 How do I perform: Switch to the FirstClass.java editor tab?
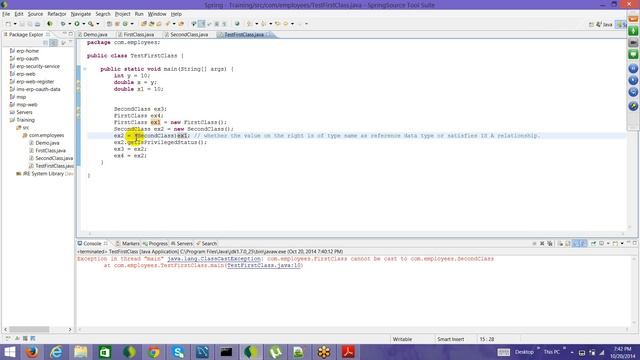point(138,35)
